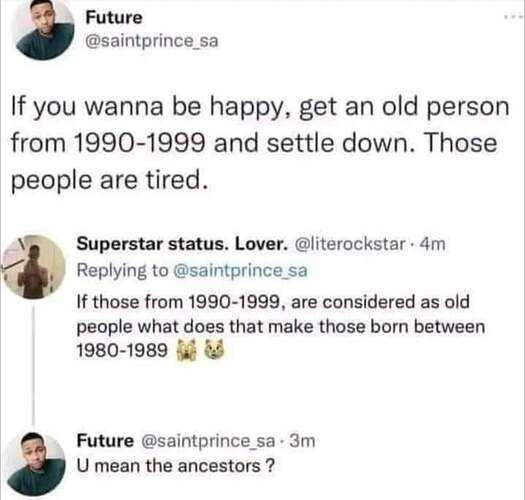
Task: Open the 3m timestamp on the last reply
Action: tap(302, 441)
